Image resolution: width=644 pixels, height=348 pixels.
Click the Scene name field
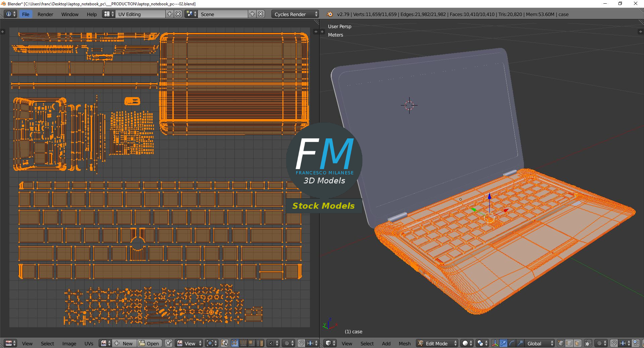tap(223, 14)
